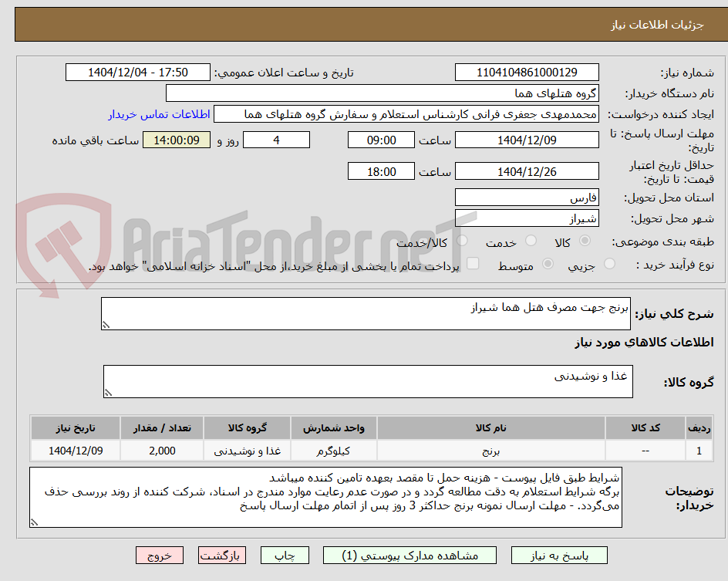This screenshot has height=581, width=728.
Task: Click the 1404/12/09 need date table cell
Action: pos(76,451)
